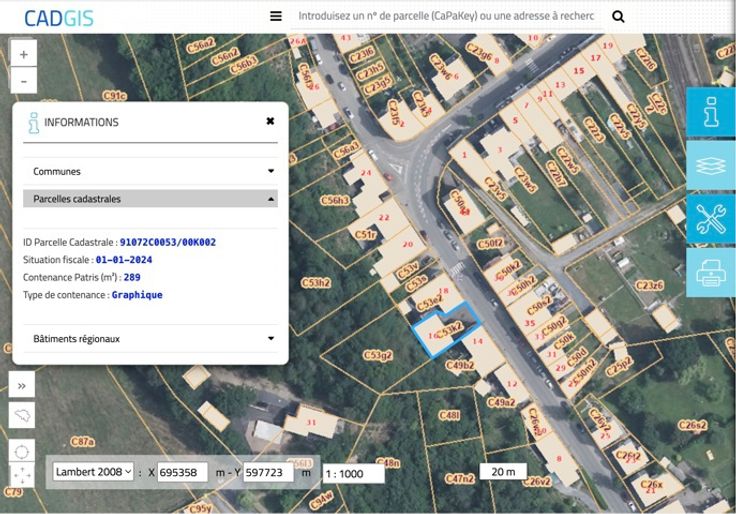Expand toolbar with double chevron button
Image resolution: width=736 pixels, height=514 pixels.
22,385
